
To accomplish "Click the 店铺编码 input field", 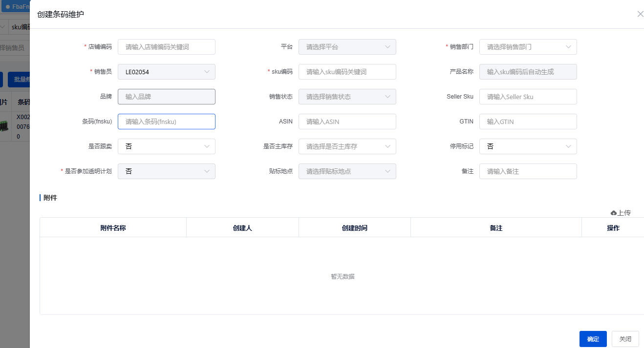I will 166,47.
